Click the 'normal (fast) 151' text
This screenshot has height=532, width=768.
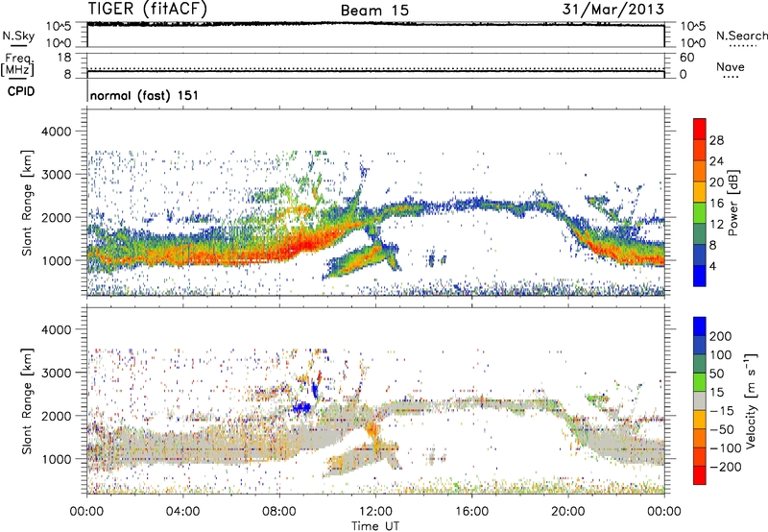point(145,95)
